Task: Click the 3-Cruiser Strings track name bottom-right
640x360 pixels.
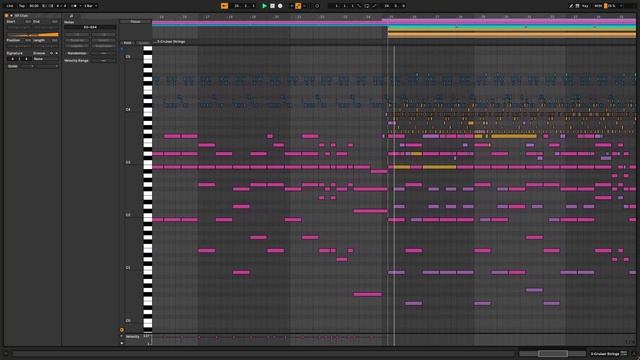Action: [x=605, y=353]
